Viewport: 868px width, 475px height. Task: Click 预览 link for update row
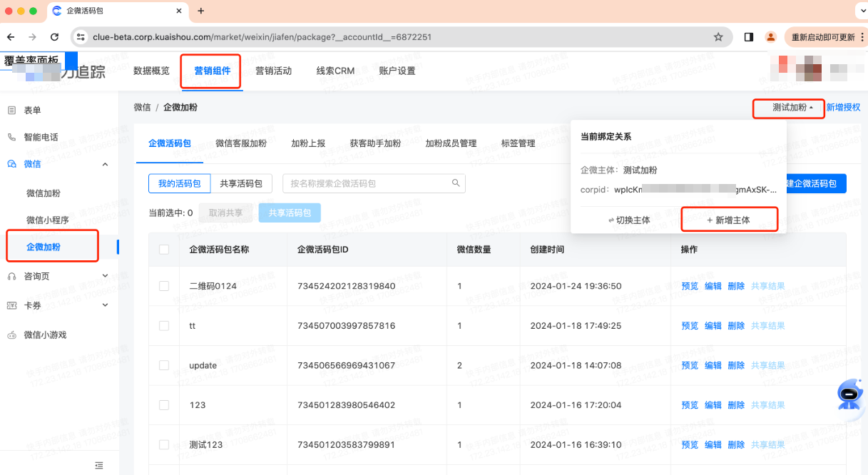pos(688,364)
